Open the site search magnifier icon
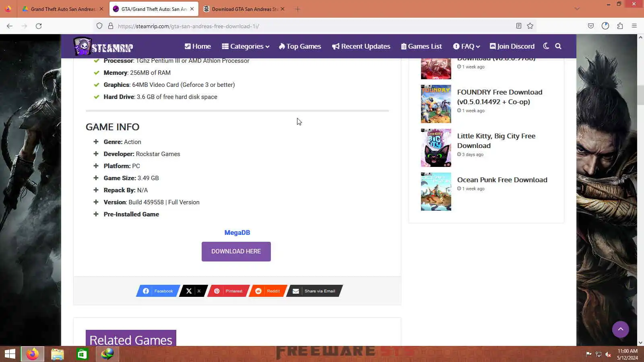Screen dimensions: 644x362 (558, 46)
